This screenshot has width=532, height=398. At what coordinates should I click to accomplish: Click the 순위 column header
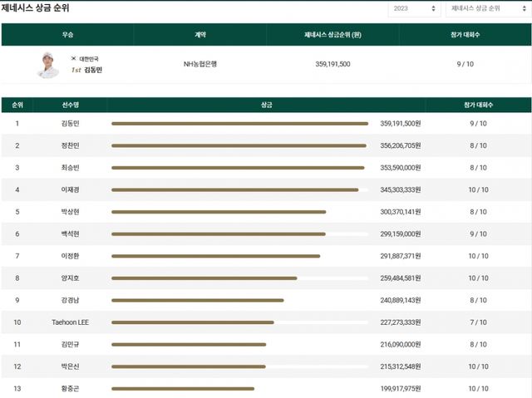[x=17, y=106]
